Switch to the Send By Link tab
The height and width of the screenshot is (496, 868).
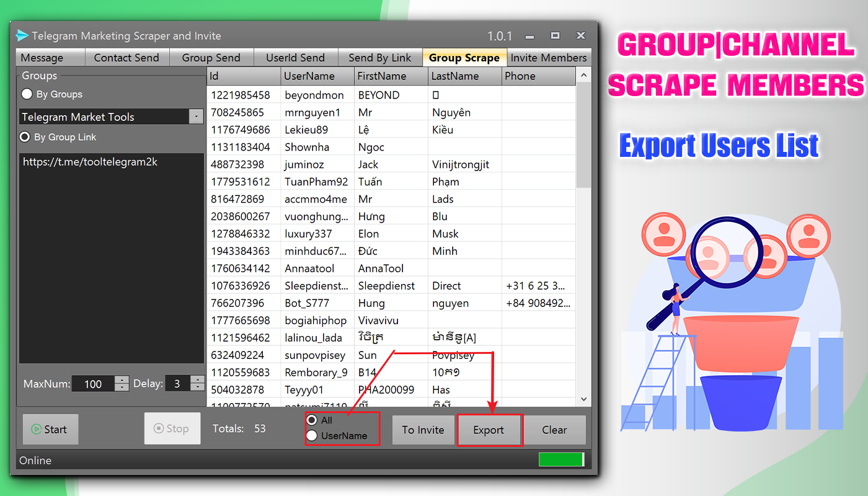(380, 57)
